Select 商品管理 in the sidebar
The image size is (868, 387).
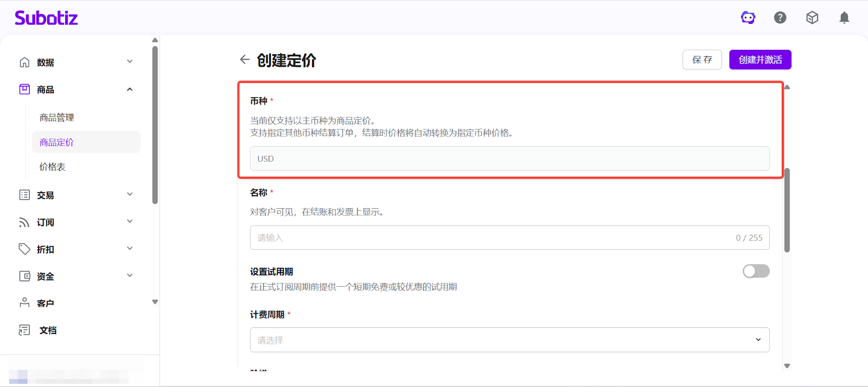[x=57, y=118]
